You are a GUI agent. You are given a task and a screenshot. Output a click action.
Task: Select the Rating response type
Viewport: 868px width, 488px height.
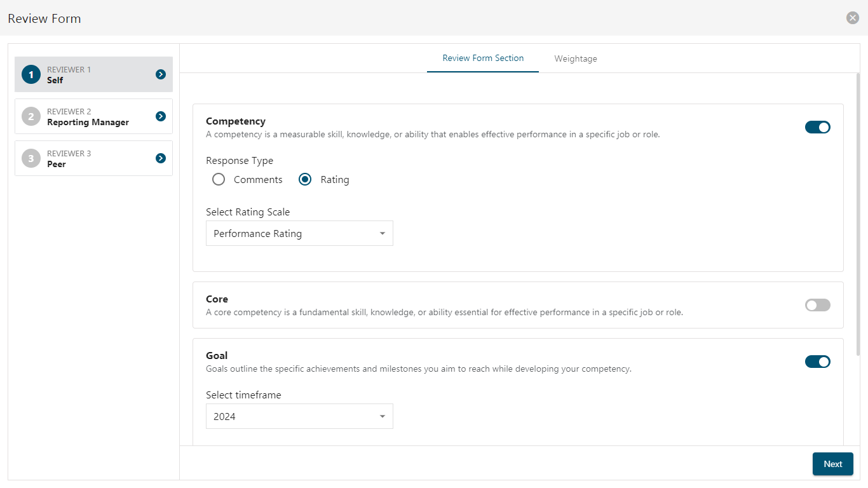click(x=305, y=179)
